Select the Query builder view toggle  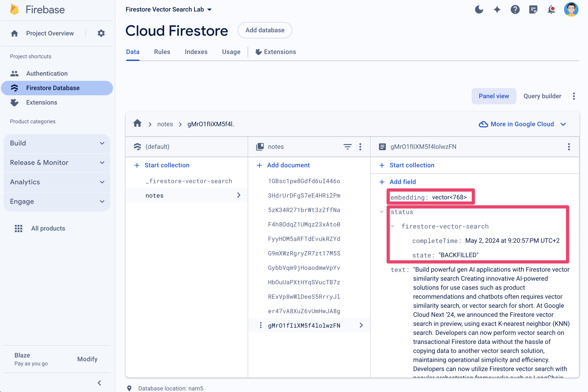542,96
